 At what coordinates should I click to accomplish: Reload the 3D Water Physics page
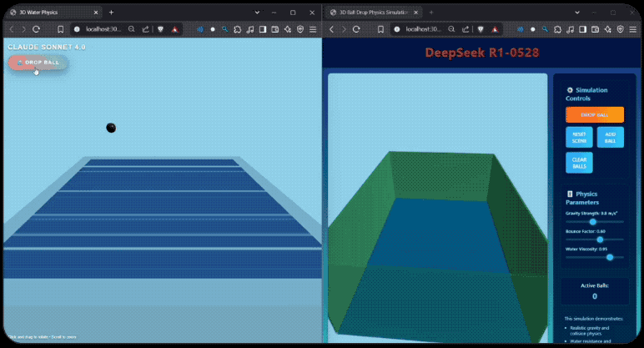click(x=36, y=29)
